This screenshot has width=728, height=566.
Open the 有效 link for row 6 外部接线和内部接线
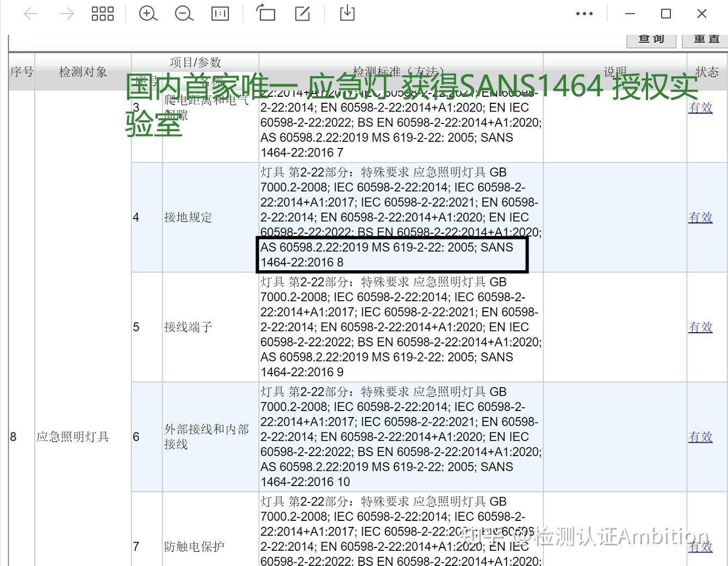pos(700,437)
